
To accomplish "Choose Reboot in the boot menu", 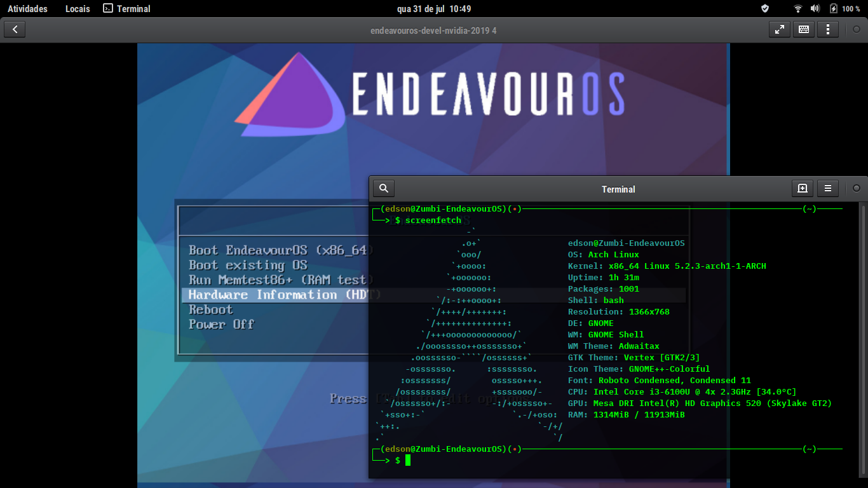I will coord(211,309).
